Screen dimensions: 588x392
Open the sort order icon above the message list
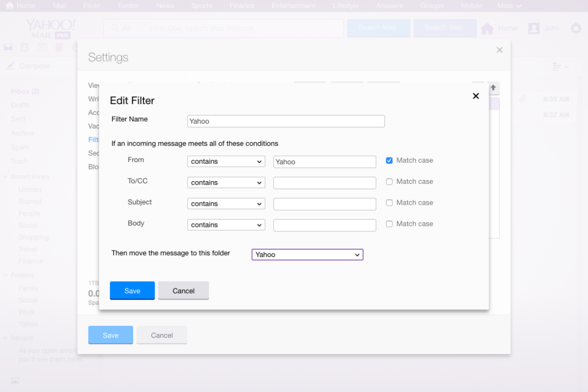click(559, 67)
